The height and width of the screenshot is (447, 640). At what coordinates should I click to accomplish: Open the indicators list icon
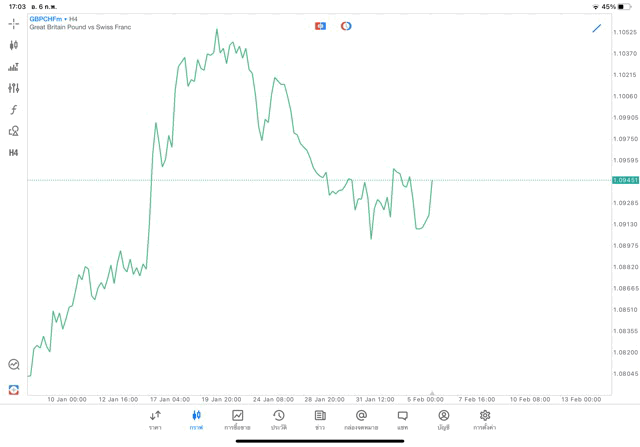(14, 67)
